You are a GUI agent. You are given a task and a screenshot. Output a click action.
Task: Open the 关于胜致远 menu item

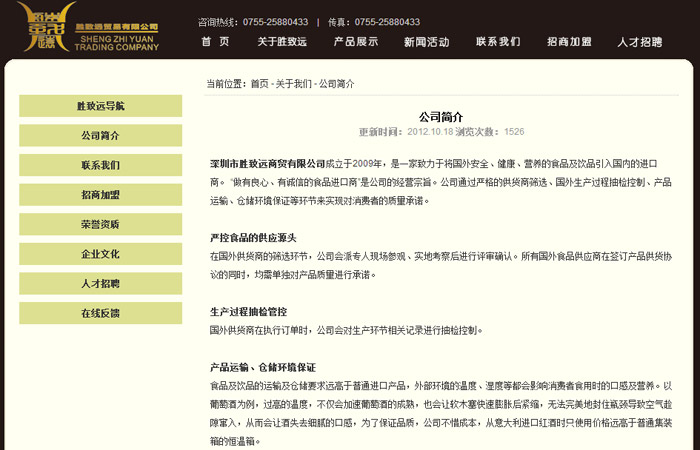(x=282, y=42)
